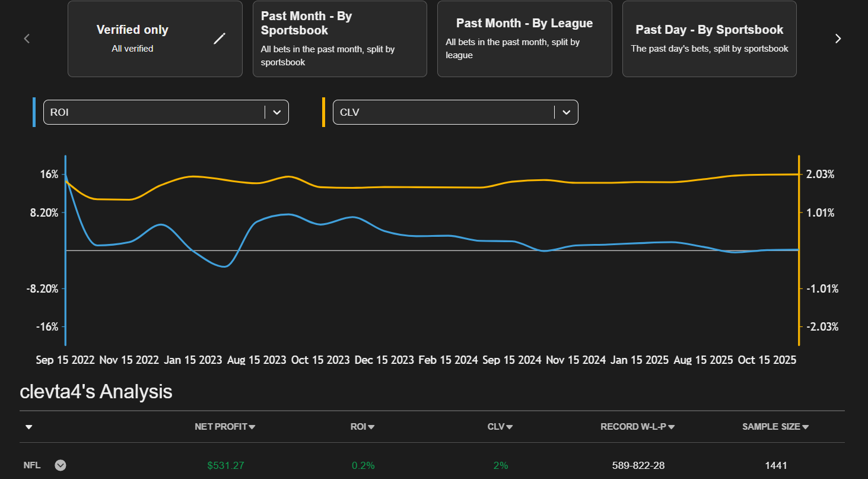
Task: Sort by Sample Size column arrow
Action: pos(805,427)
